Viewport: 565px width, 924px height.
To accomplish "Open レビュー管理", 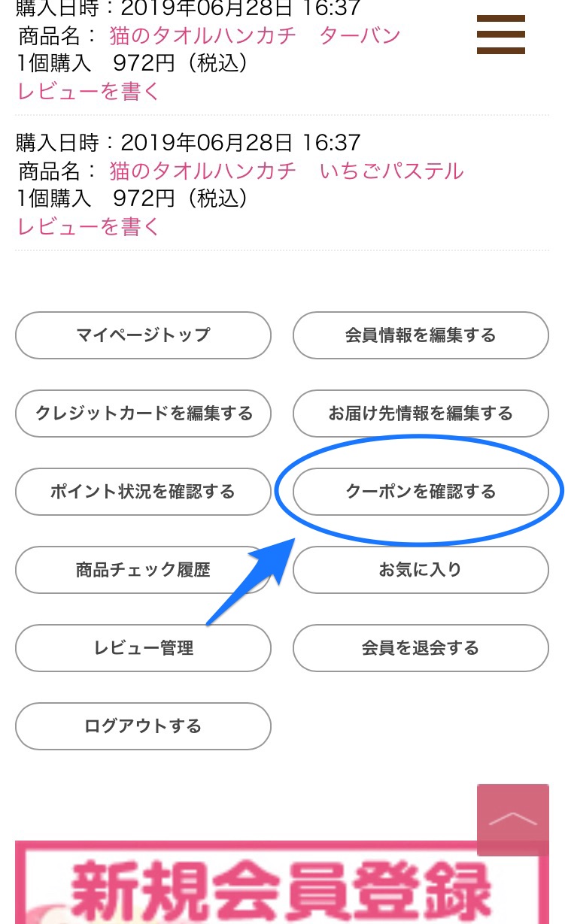I will click(x=143, y=648).
